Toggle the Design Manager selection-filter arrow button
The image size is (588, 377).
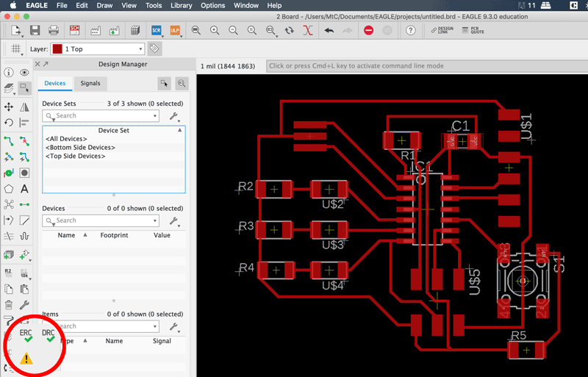coord(165,84)
